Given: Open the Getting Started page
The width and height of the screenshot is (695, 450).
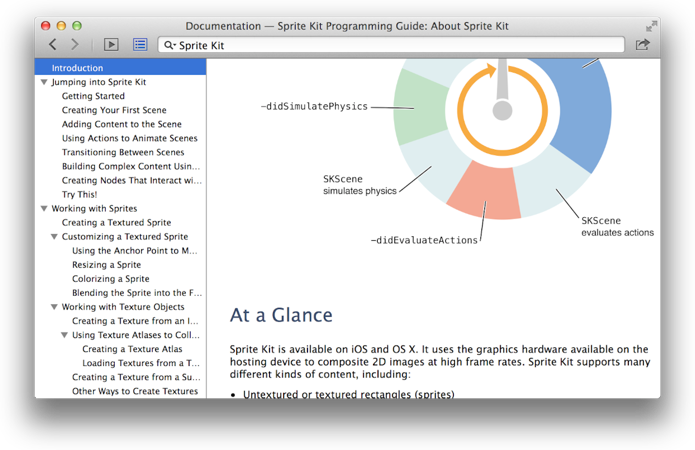Looking at the screenshot, I should 93,96.
